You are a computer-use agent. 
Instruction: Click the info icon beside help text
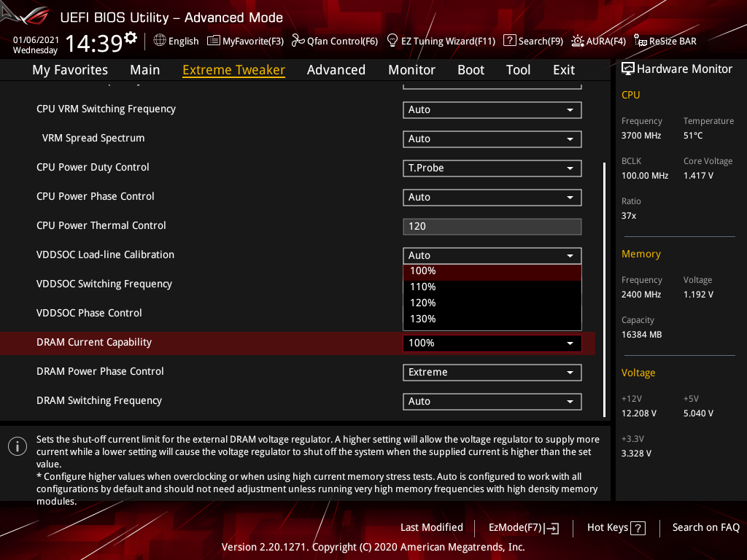(18, 446)
